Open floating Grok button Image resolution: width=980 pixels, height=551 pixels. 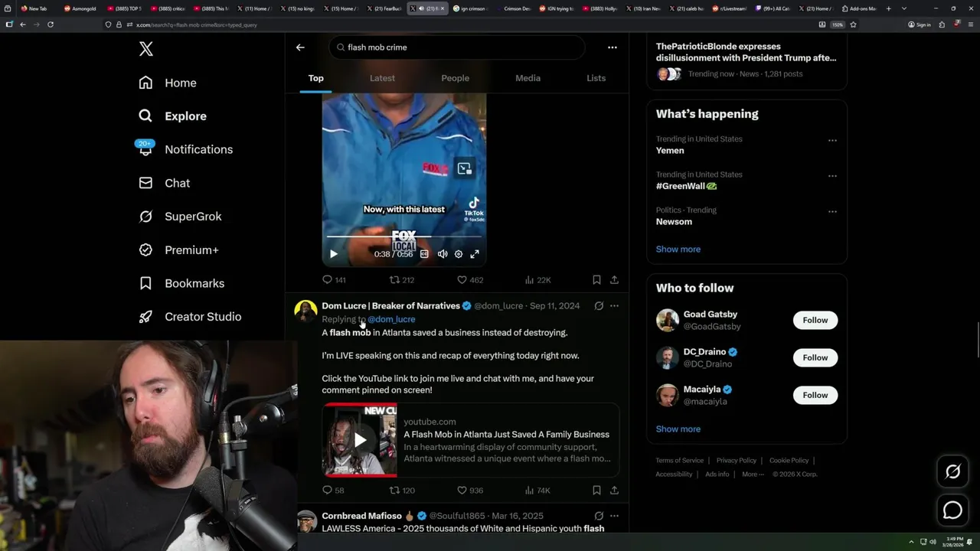[952, 472]
